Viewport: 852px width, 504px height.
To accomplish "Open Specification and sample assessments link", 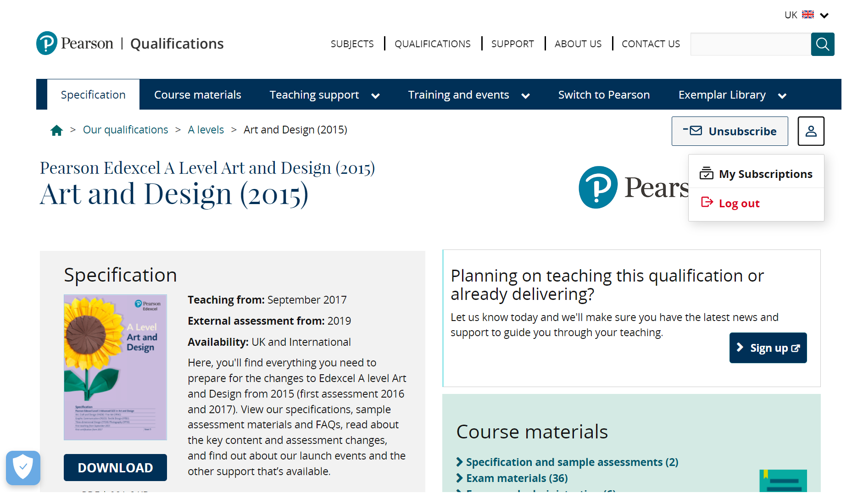I will pos(572,462).
